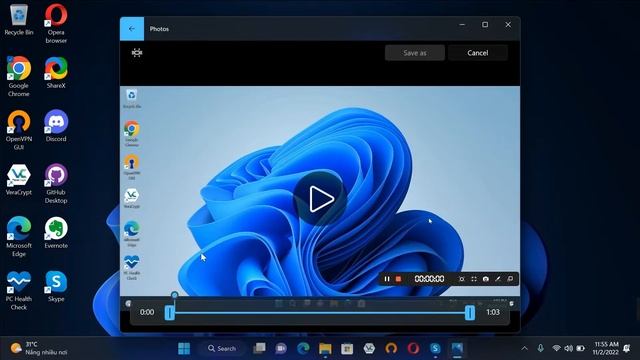This screenshot has width=640, height=360.
Task: Close the Photos window
Action: pos(508,25)
